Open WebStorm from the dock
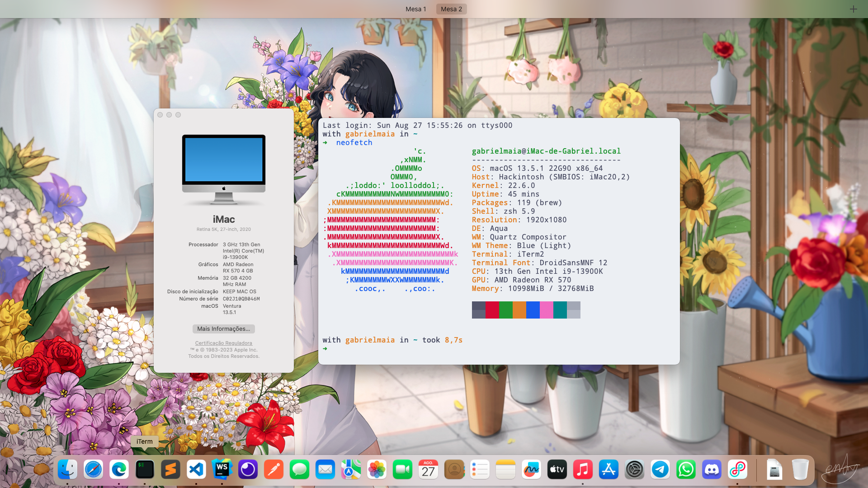The height and width of the screenshot is (488, 868). click(x=222, y=470)
